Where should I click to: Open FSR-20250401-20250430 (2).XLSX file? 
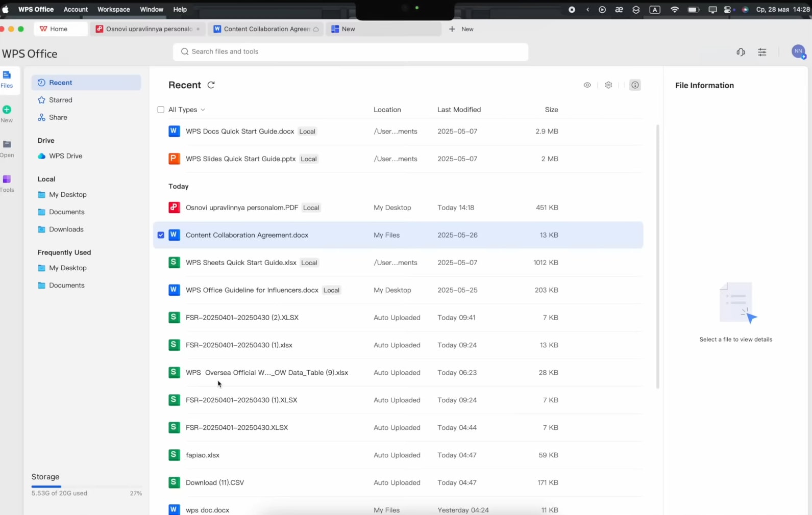click(x=398, y=318)
